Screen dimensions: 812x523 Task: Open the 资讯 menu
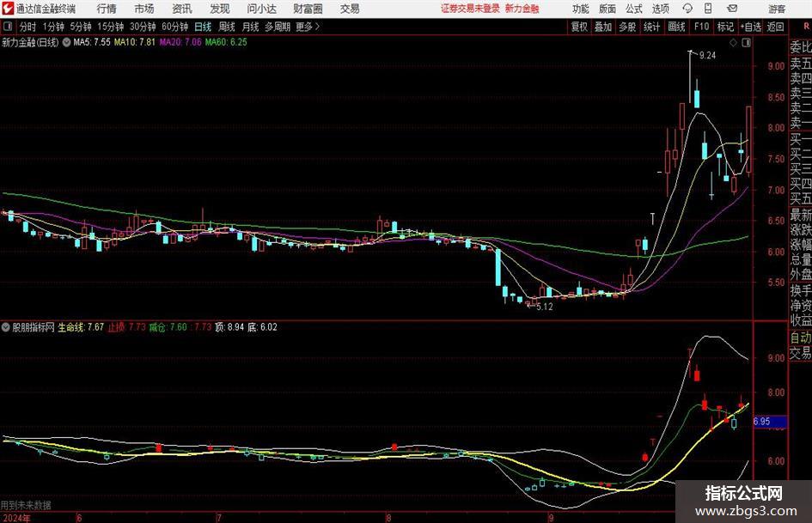[x=182, y=9]
